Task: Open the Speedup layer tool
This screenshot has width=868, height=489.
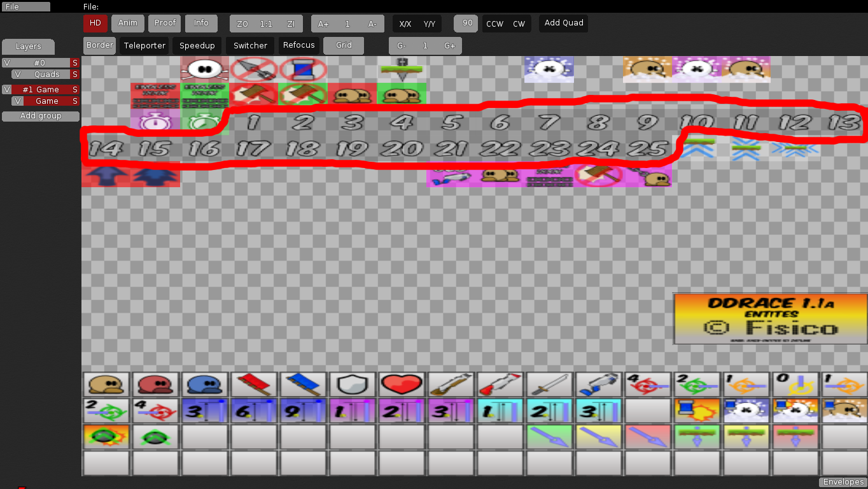Action: tap(197, 46)
